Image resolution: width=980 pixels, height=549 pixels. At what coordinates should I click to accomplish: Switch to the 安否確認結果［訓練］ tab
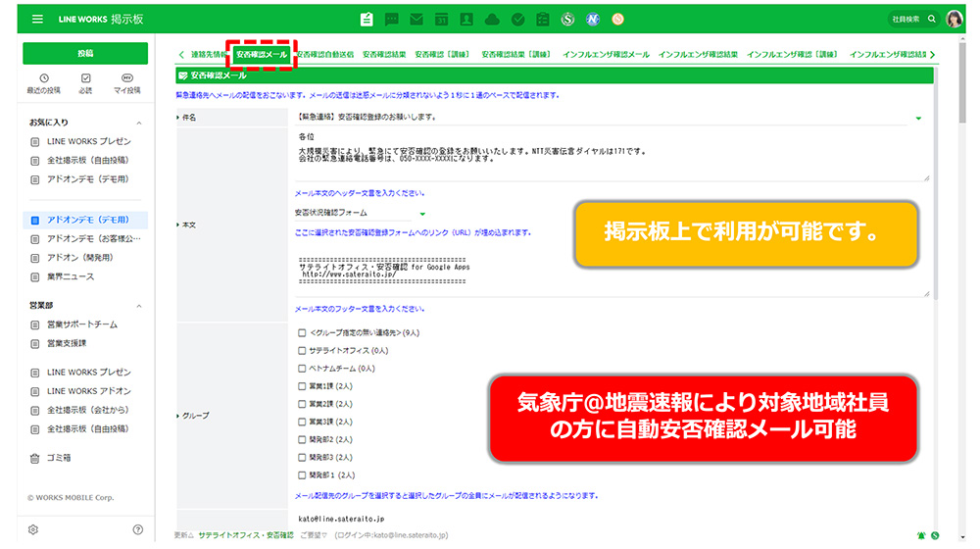516,55
